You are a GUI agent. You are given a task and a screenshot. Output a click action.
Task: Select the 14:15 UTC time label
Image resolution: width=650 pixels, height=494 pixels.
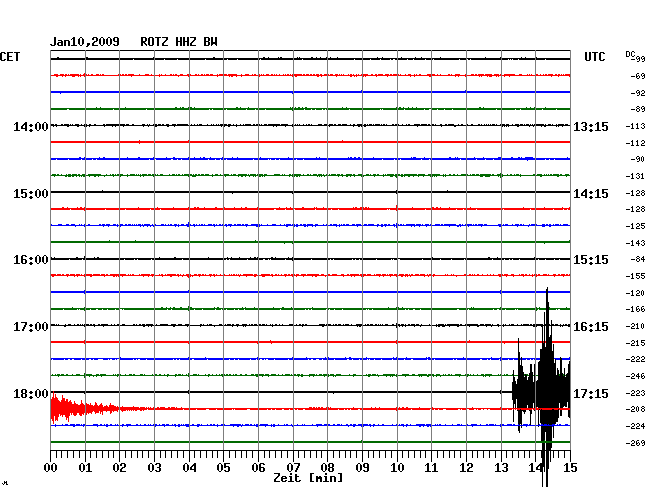coord(591,194)
